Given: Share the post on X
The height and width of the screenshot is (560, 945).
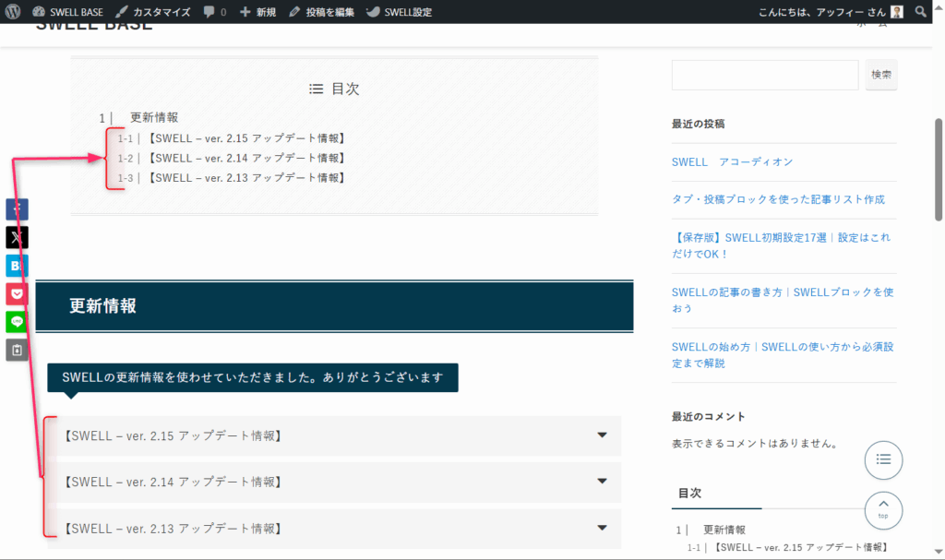Looking at the screenshot, I should coord(17,237).
